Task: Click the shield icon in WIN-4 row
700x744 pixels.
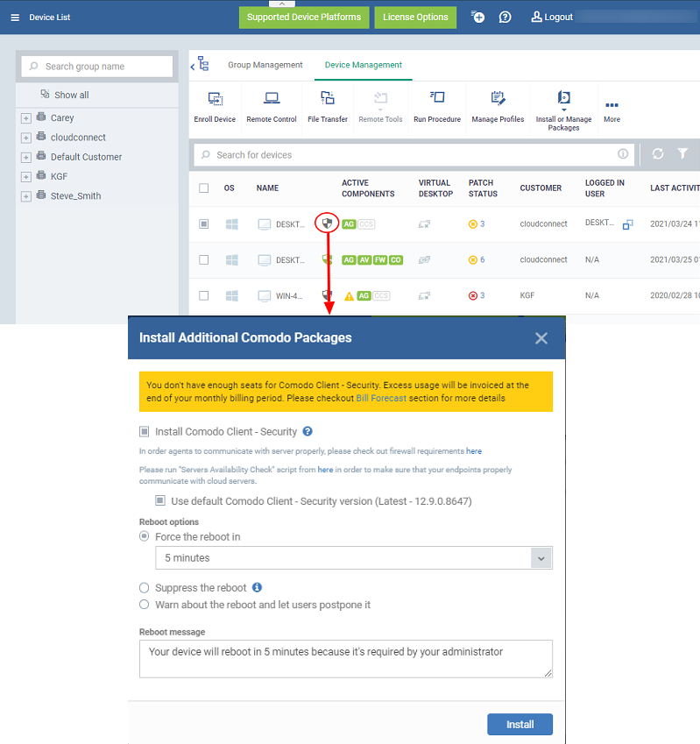Action: click(327, 295)
